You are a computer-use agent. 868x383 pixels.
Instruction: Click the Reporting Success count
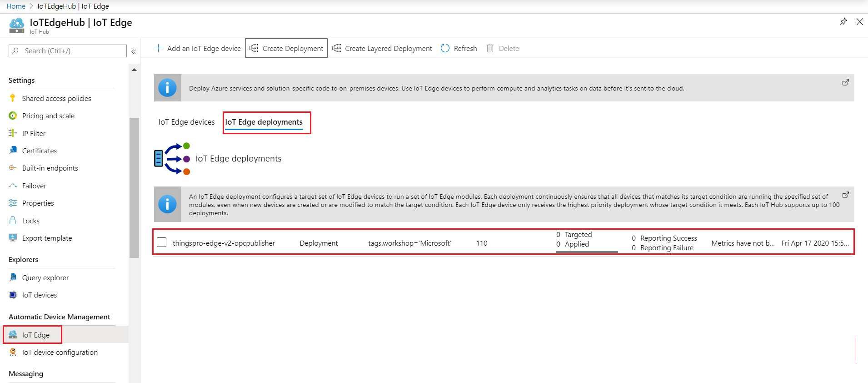664,238
